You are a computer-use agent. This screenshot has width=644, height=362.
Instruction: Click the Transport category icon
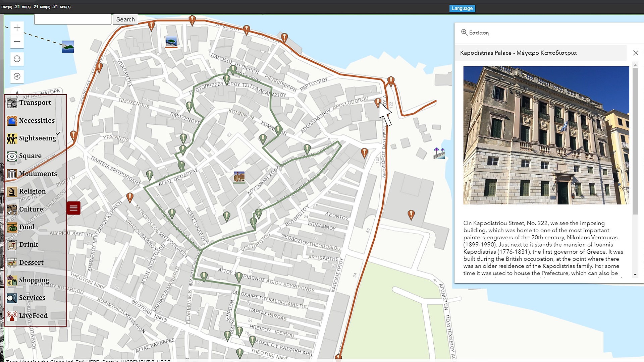(12, 103)
